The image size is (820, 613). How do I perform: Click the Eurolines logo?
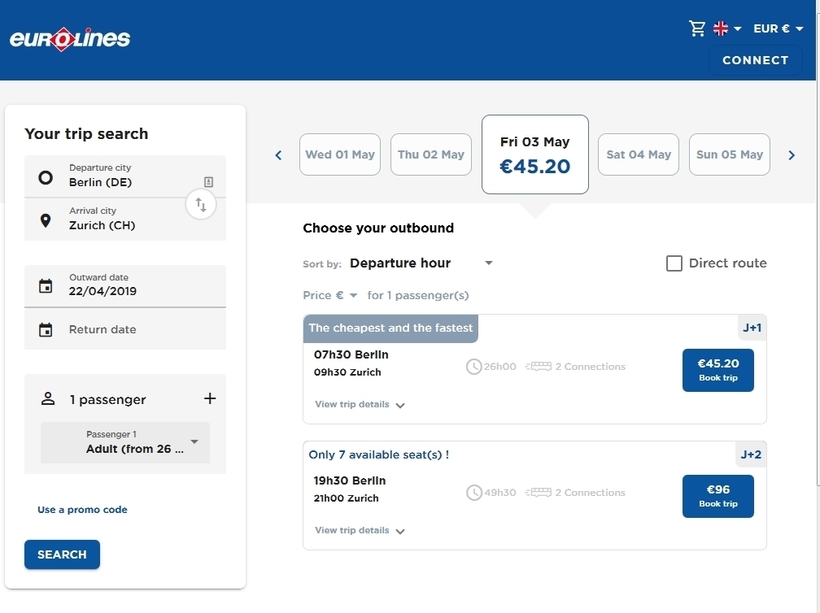point(70,40)
